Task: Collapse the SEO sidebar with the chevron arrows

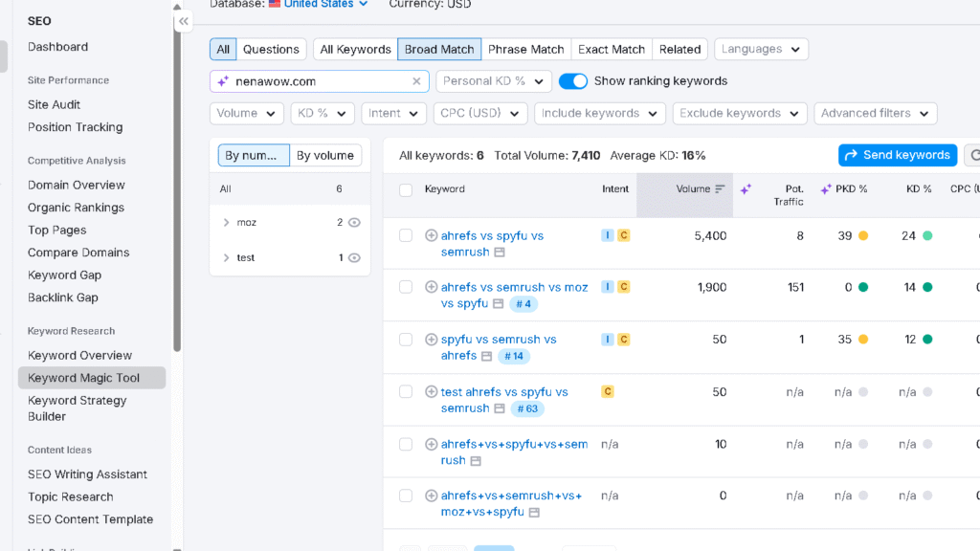Action: tap(184, 21)
